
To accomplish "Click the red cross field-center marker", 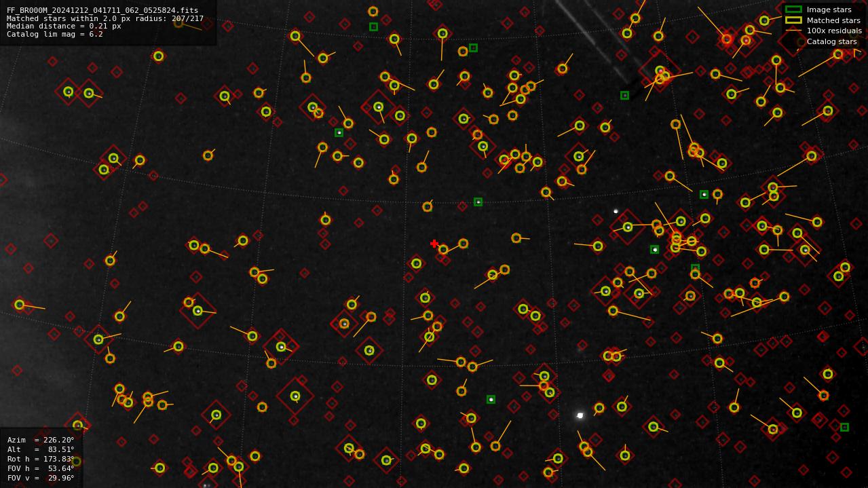I will 434,244.
